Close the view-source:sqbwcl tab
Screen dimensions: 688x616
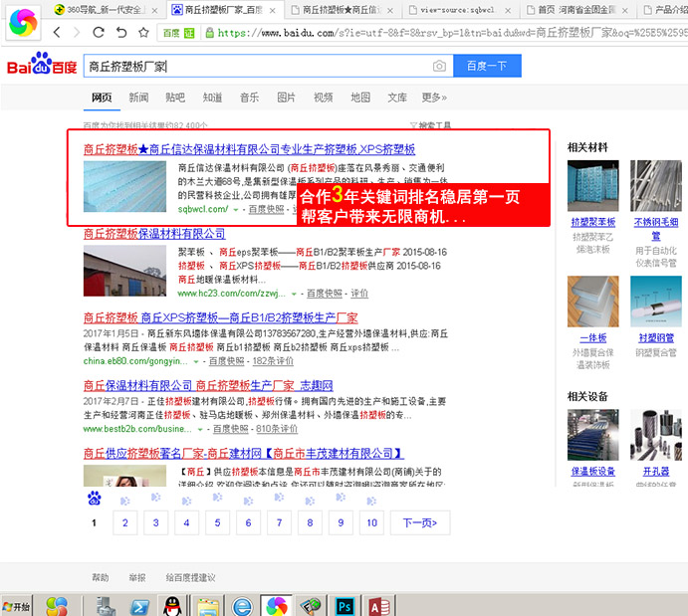(x=508, y=11)
